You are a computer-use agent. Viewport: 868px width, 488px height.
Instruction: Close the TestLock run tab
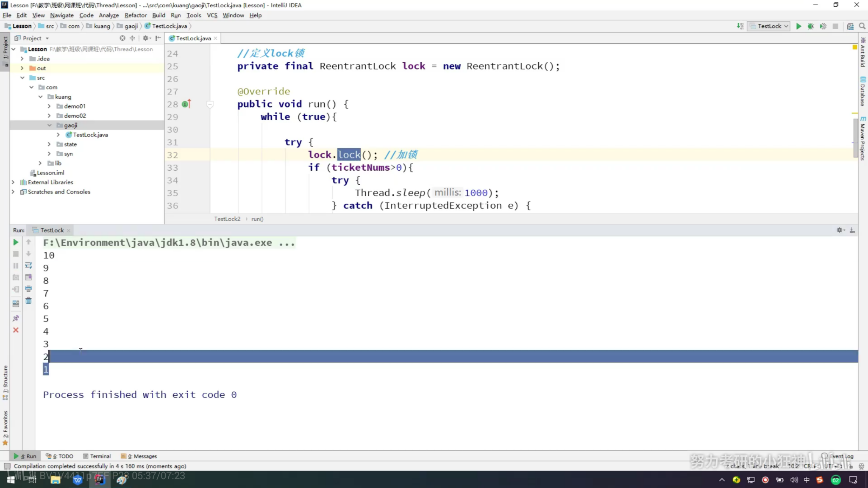tap(68, 230)
